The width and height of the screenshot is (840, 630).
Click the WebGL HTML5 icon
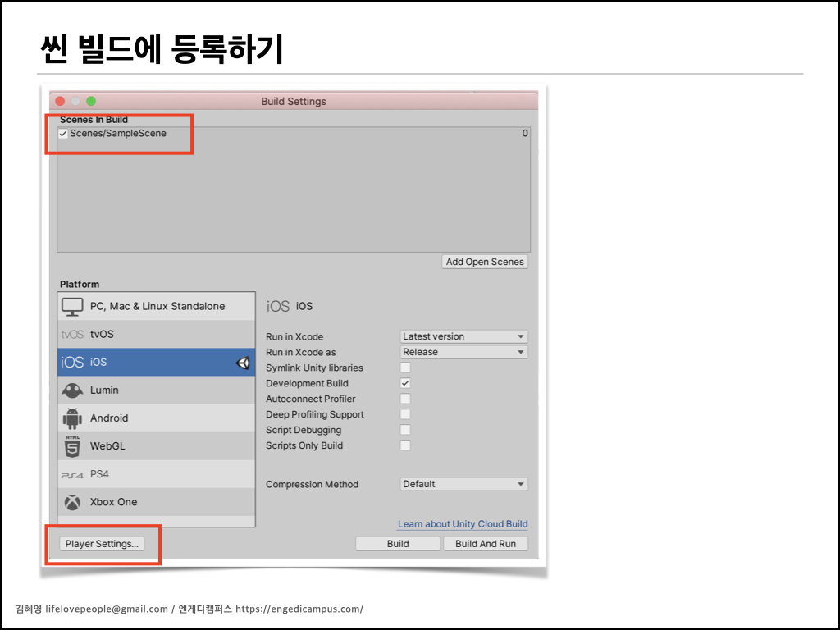pyautogui.click(x=72, y=445)
